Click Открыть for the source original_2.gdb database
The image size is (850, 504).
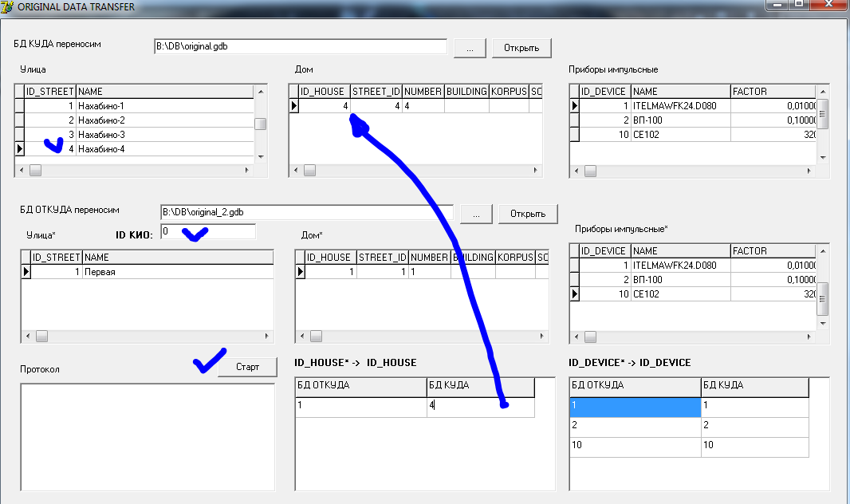pyautogui.click(x=528, y=214)
